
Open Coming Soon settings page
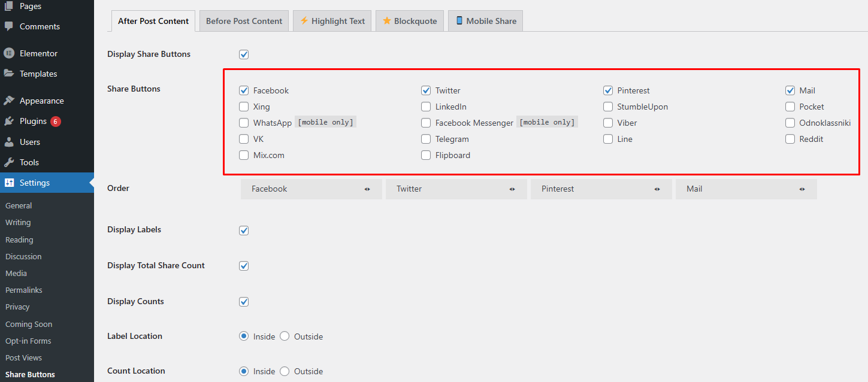click(x=29, y=324)
